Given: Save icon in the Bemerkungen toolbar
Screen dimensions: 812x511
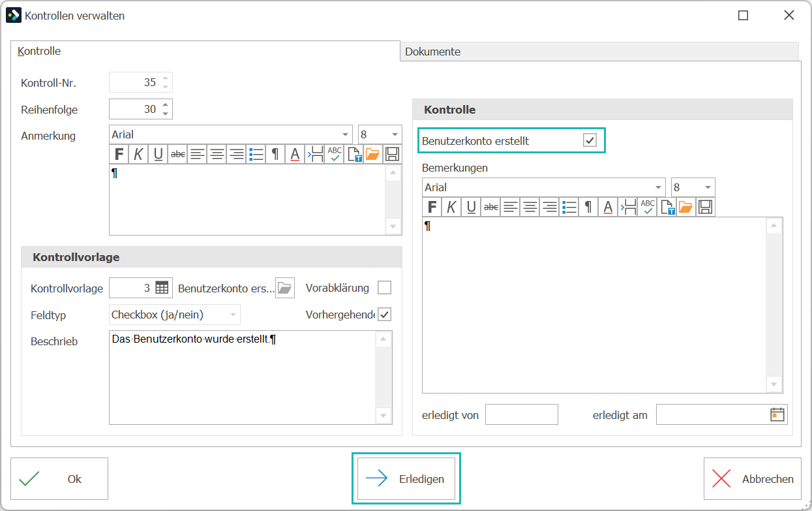Looking at the screenshot, I should [705, 207].
